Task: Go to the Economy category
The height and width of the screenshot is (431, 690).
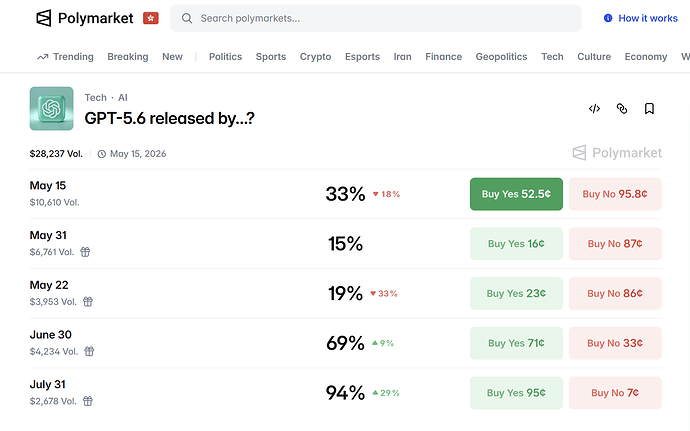Action: (x=646, y=57)
